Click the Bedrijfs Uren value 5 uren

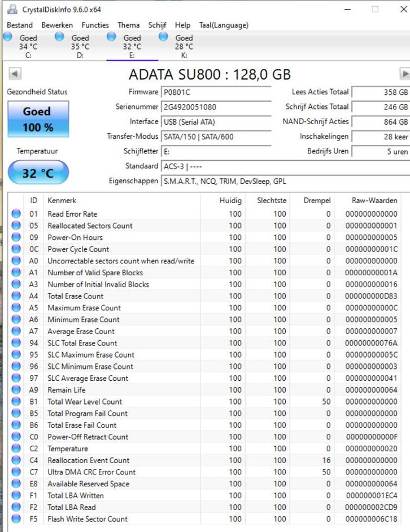tap(381, 152)
